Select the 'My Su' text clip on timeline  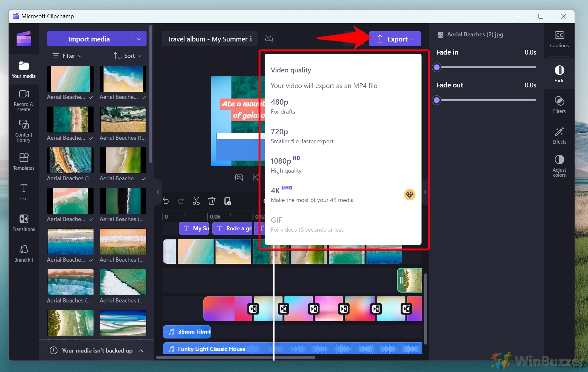(194, 228)
